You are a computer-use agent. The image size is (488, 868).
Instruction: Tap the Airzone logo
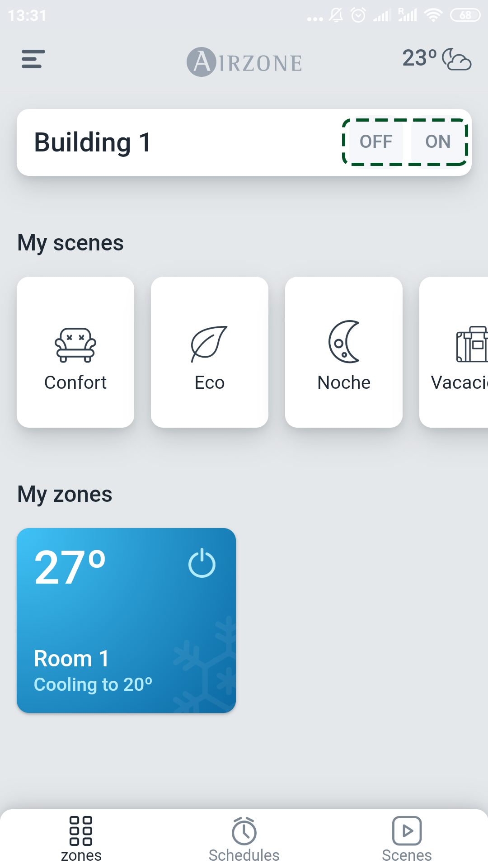tap(244, 62)
